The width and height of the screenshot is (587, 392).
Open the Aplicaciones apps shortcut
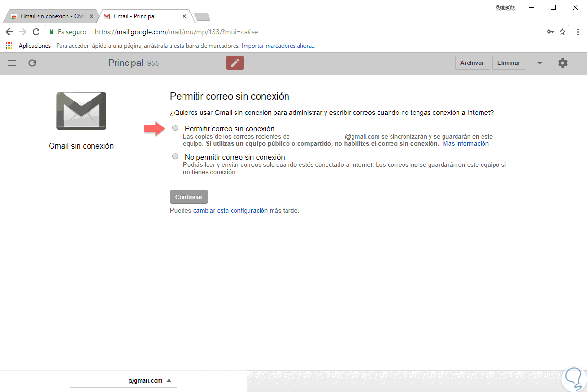[x=28, y=46]
